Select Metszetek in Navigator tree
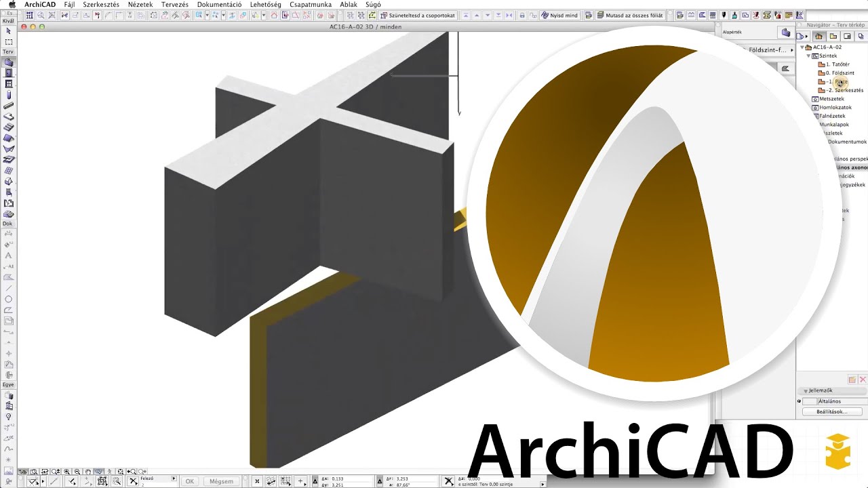 click(x=828, y=99)
